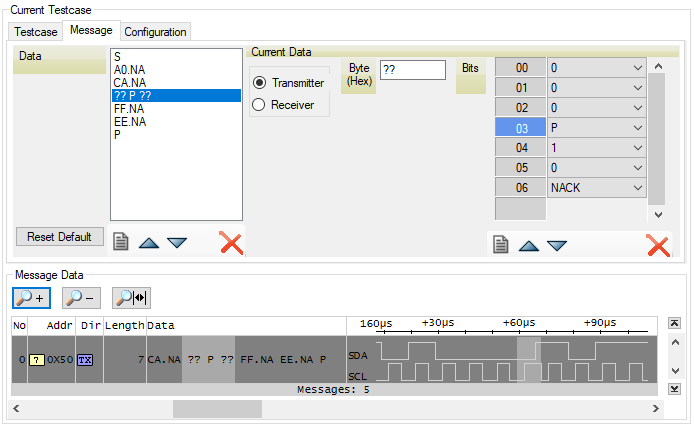Image resolution: width=695 pixels, height=430 pixels.
Task: Open the bit 03 dropdown showing P
Action: 596,127
